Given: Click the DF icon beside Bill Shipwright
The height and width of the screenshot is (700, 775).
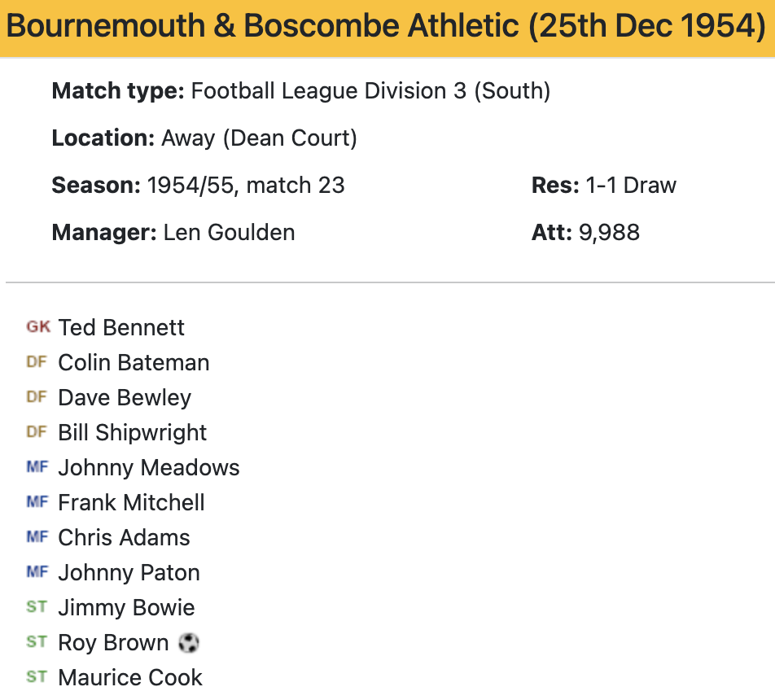Looking at the screenshot, I should click(x=37, y=432).
